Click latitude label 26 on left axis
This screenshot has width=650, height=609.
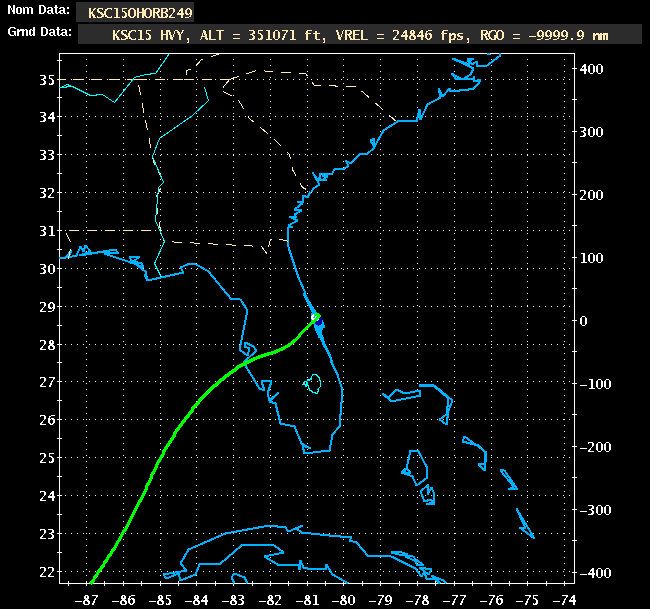click(47, 420)
